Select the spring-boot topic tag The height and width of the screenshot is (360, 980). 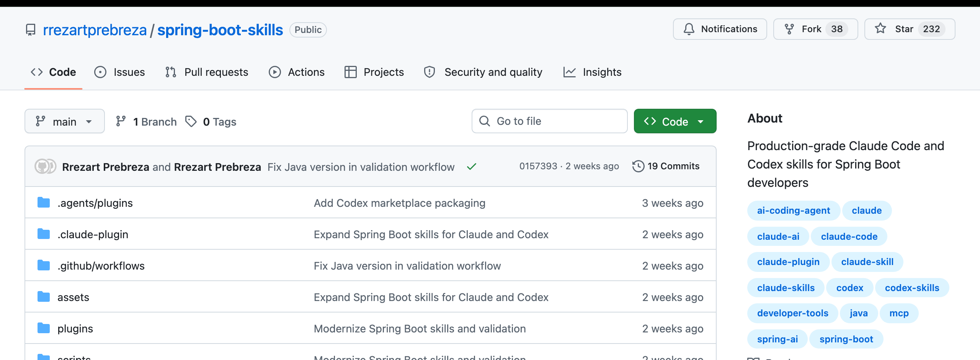tap(846, 339)
